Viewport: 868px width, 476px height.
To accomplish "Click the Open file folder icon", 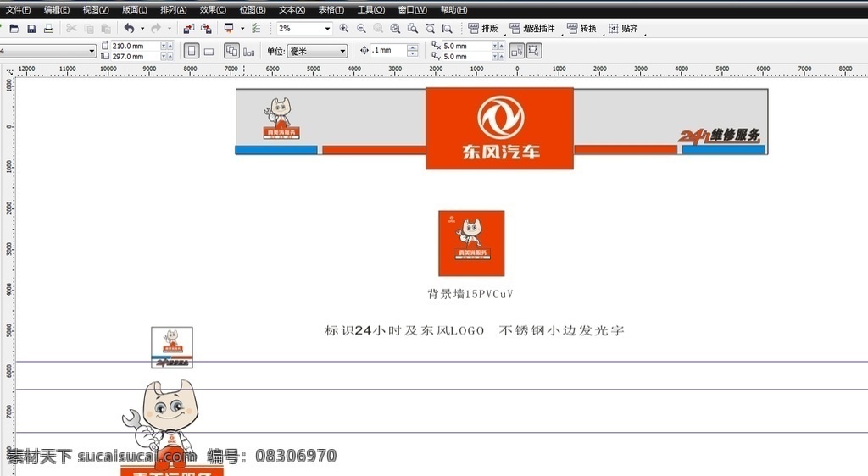I will coord(14,29).
